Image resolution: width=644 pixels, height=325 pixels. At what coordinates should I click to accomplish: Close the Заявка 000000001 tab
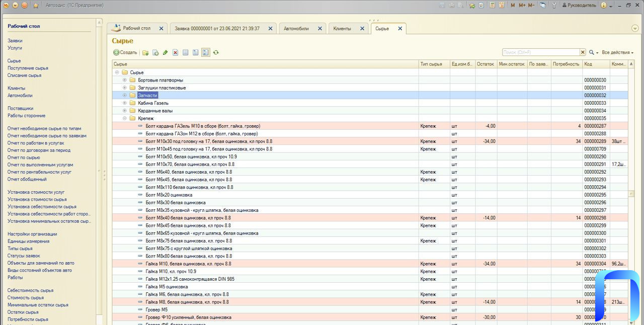click(270, 29)
